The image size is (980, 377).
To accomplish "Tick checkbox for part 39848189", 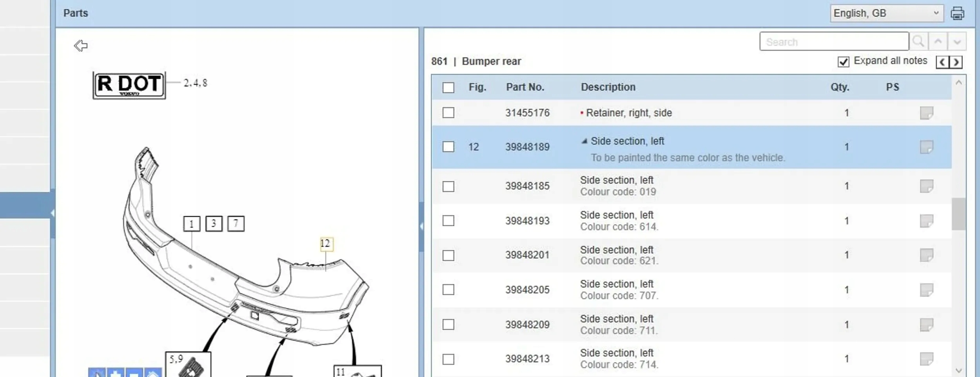I will pyautogui.click(x=448, y=147).
